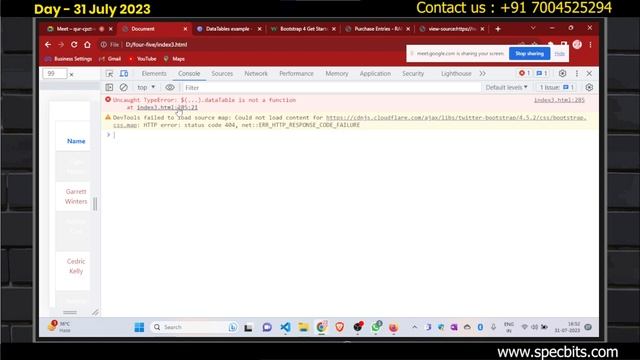This screenshot has width=640, height=360.
Task: Go back with the browser back arrow
Action: click(48, 44)
